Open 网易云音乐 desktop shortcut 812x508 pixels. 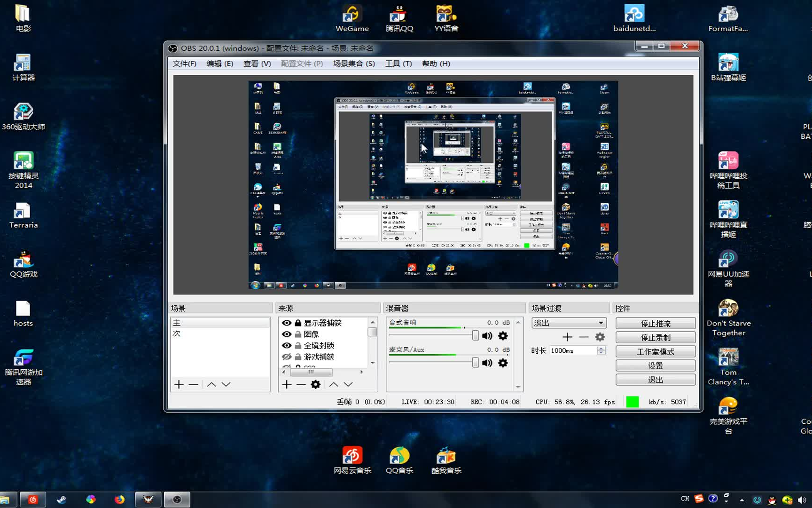coord(352,460)
